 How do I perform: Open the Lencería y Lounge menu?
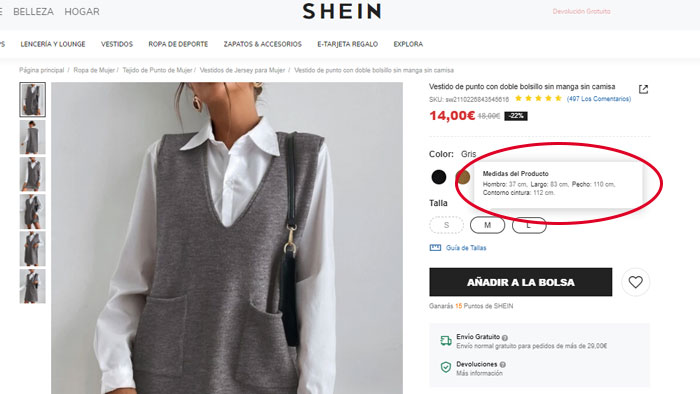coord(53,44)
